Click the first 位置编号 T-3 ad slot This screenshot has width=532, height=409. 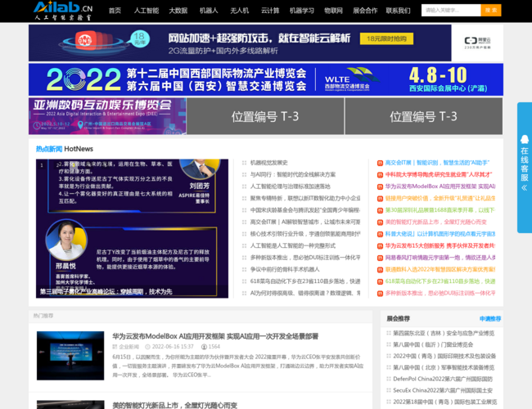[265, 116]
